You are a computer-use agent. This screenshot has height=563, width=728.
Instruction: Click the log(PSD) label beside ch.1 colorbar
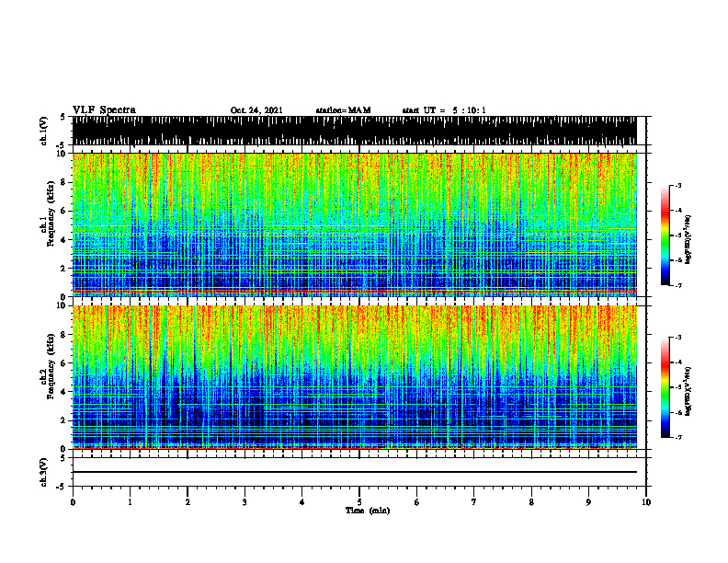688,240
